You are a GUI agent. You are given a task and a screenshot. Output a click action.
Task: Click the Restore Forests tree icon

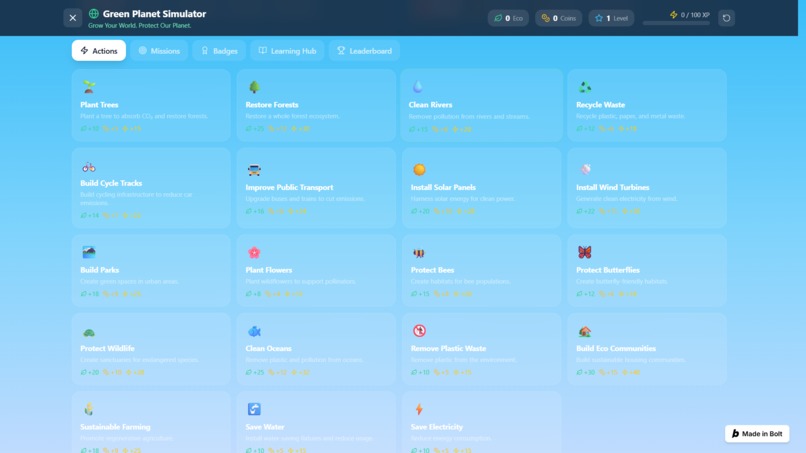[254, 86]
